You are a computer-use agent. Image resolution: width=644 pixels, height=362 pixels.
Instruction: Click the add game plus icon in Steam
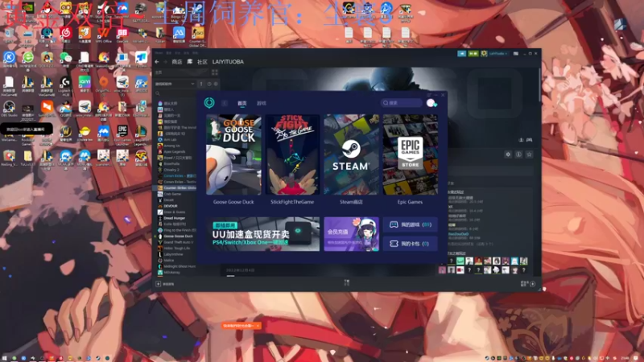click(x=158, y=284)
